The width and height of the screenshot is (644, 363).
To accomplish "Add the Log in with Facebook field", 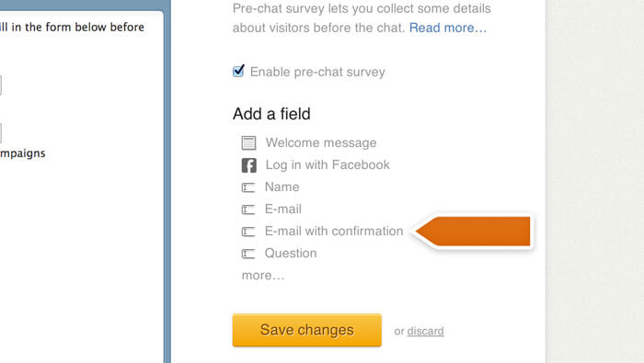I will [328, 164].
